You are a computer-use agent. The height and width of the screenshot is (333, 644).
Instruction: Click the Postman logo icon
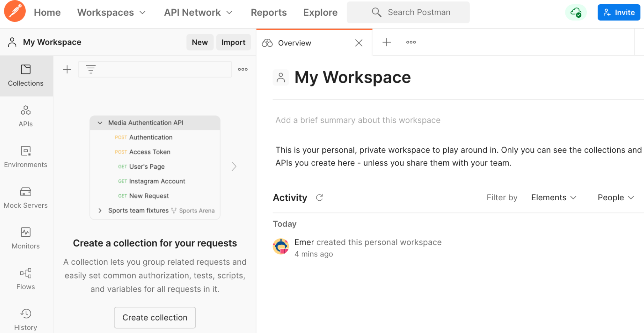pyautogui.click(x=15, y=11)
